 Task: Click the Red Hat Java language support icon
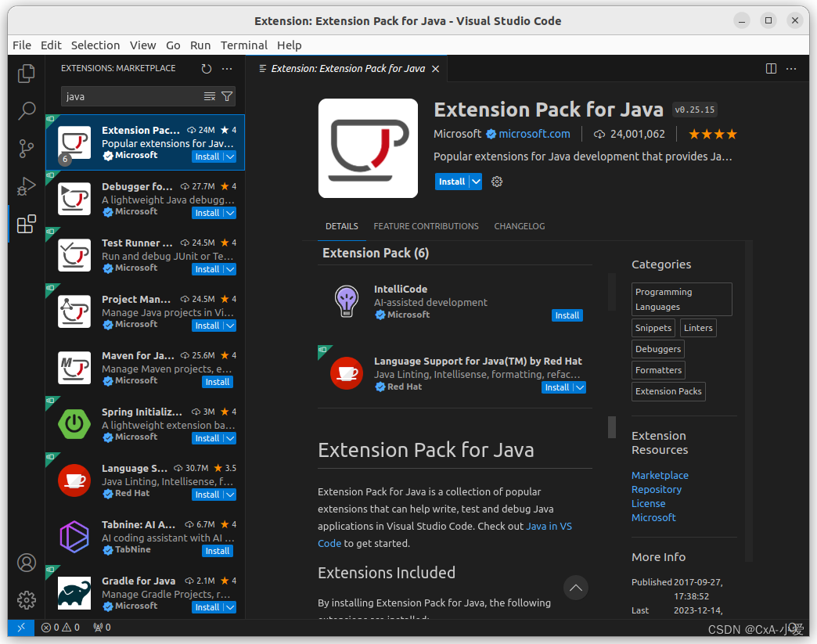(347, 373)
